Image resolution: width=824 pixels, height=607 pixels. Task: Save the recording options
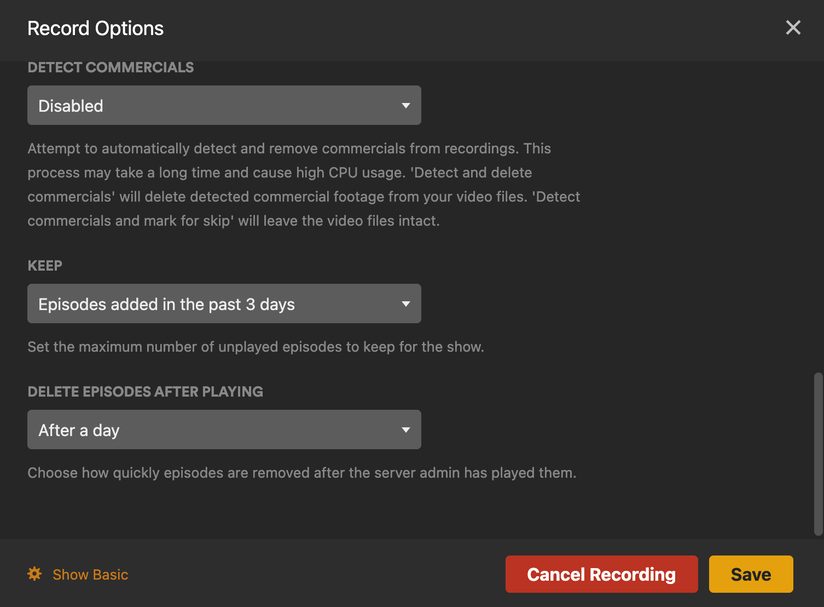click(x=750, y=574)
